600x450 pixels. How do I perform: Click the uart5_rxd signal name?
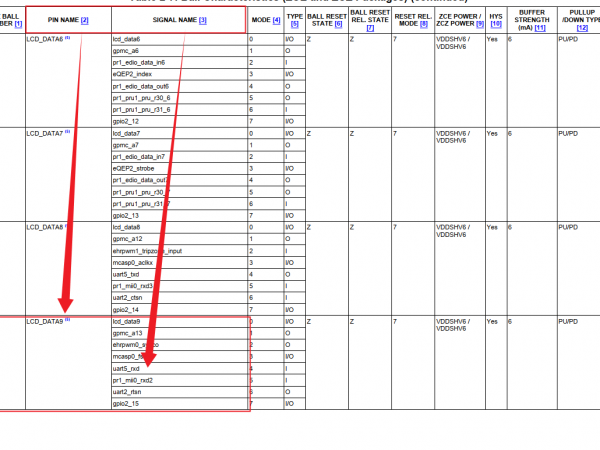(126, 368)
